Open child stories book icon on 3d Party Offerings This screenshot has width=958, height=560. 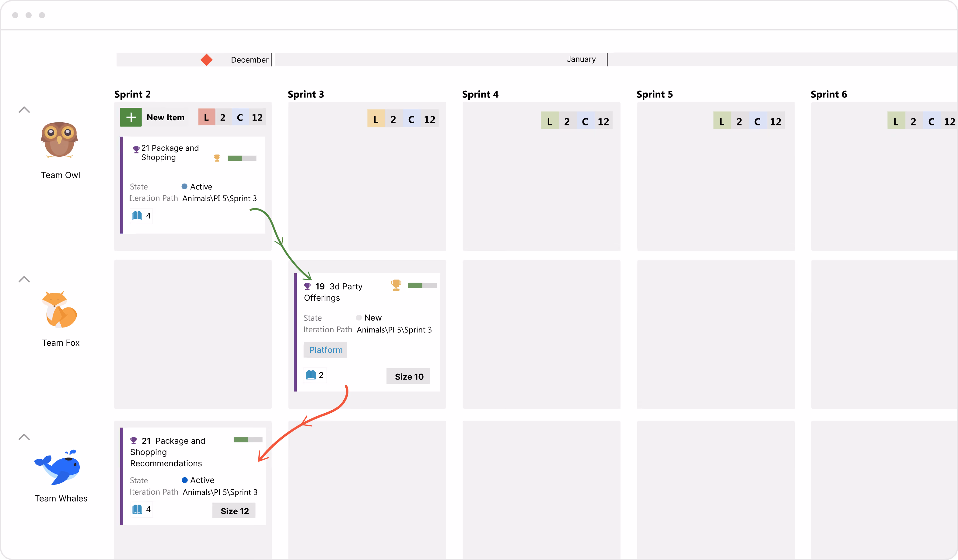311,375
